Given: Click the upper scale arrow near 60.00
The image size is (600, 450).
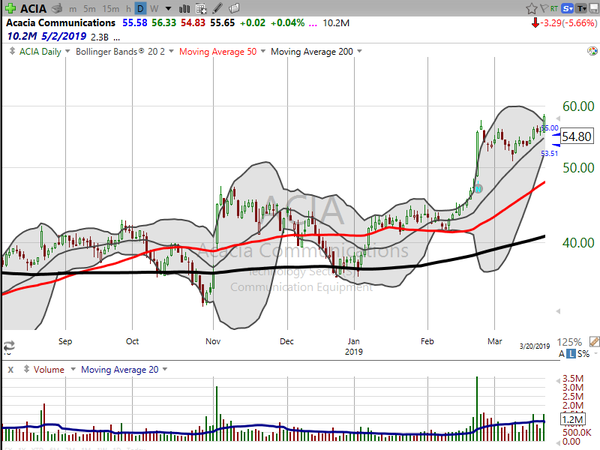Looking at the screenshot, I should [558, 119].
